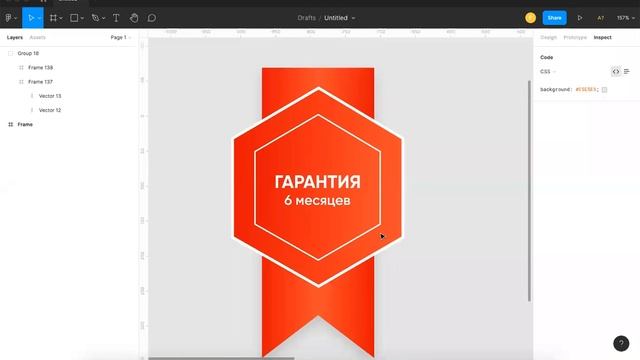Switch to the Prototype tab
The width and height of the screenshot is (640, 360).
[575, 38]
